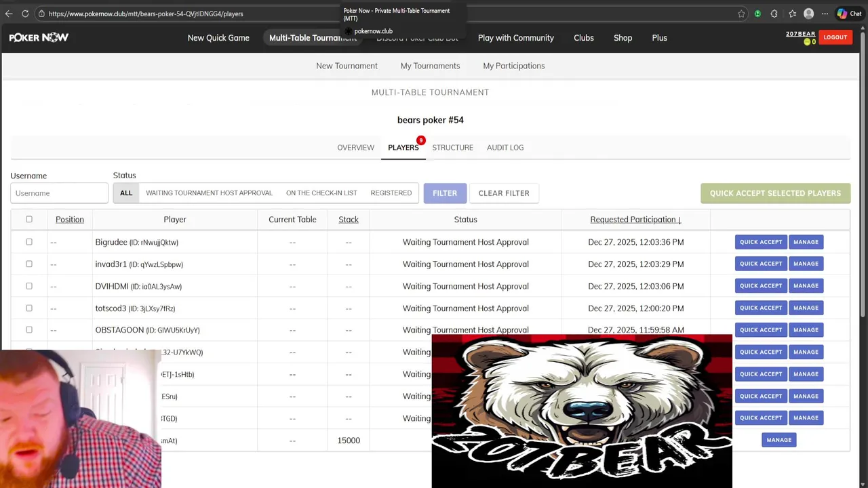Switch to the Structure tab
868x488 pixels.
[453, 147]
